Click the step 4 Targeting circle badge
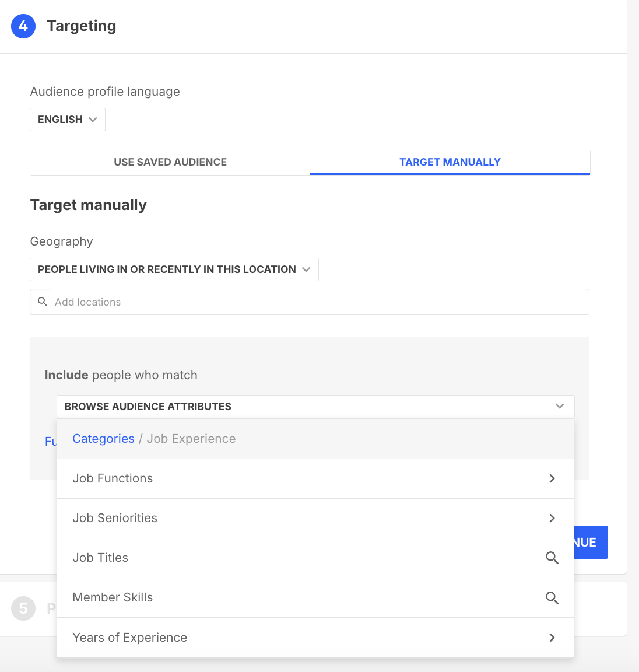This screenshot has height=672, width=639. (x=23, y=26)
